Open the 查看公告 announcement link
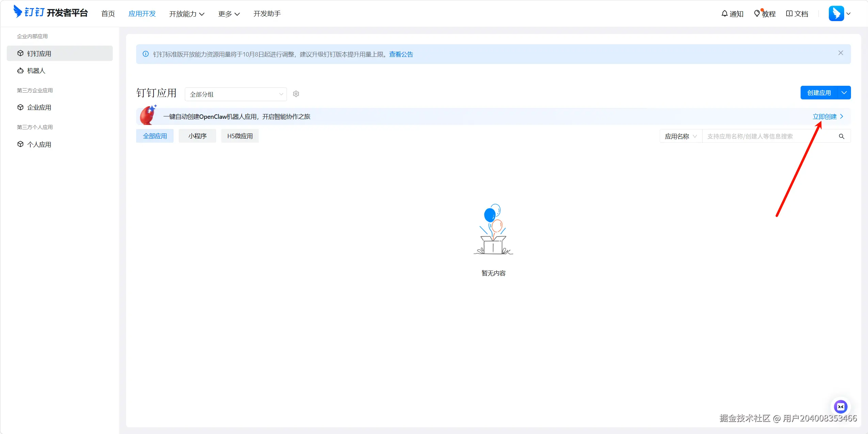 [401, 54]
